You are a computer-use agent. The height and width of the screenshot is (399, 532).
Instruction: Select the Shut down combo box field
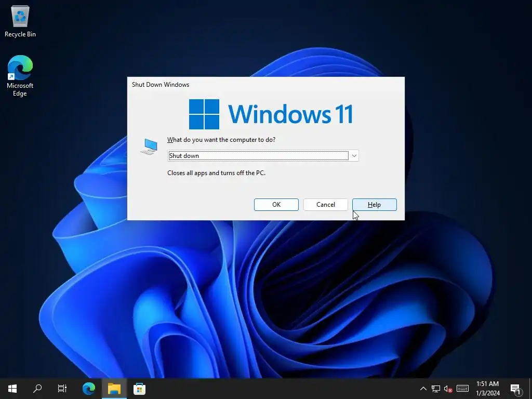point(263,156)
